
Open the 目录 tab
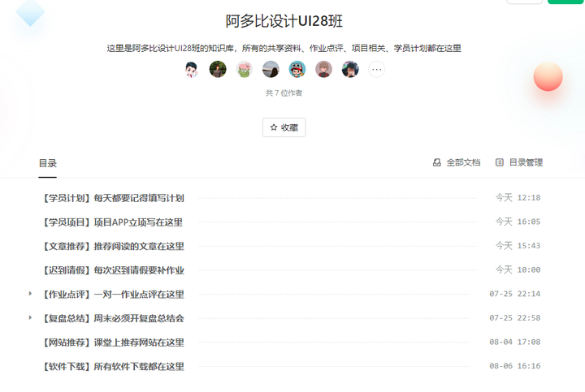48,163
